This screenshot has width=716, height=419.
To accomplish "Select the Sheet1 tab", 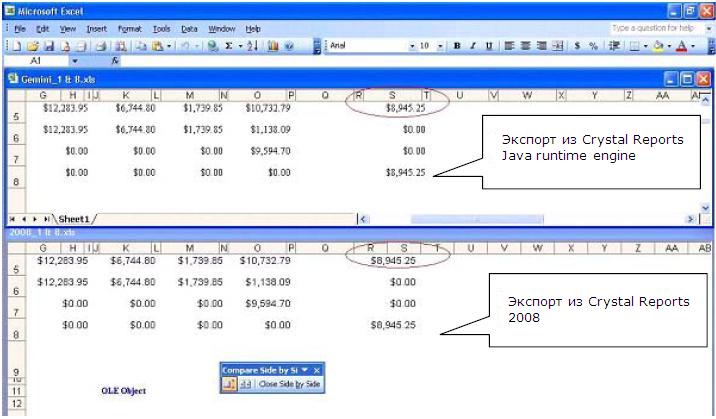I will coord(74,219).
